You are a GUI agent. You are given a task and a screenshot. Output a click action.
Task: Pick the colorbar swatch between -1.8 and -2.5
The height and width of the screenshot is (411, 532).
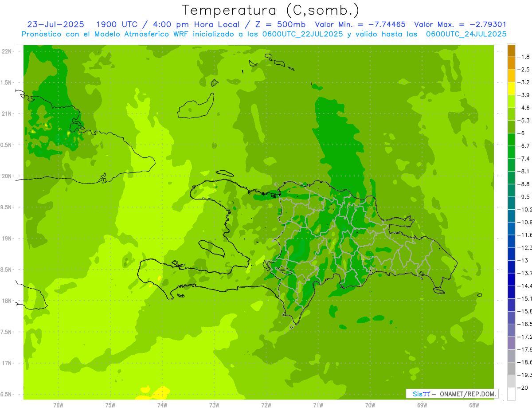click(511, 63)
